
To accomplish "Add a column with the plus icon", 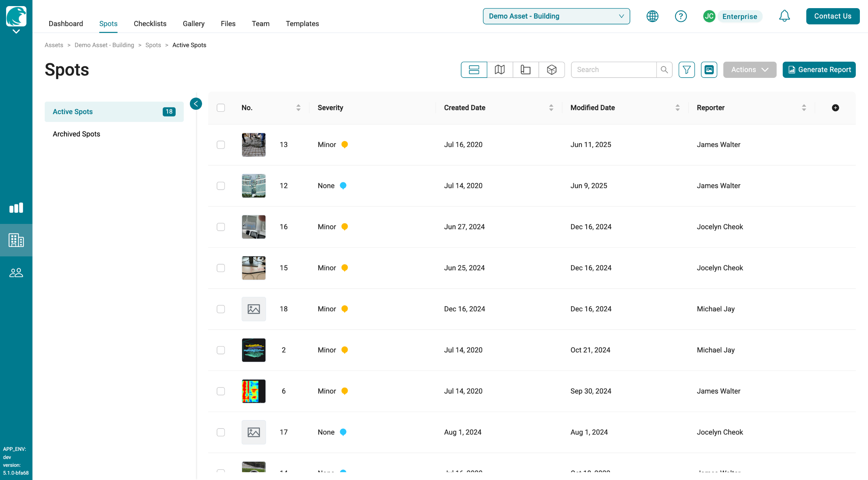I will point(835,108).
